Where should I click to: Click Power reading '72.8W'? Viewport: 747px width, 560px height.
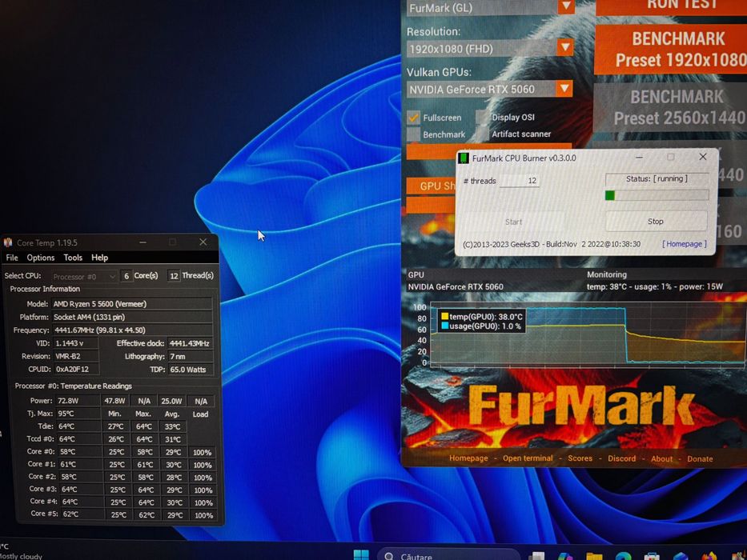pos(78,401)
